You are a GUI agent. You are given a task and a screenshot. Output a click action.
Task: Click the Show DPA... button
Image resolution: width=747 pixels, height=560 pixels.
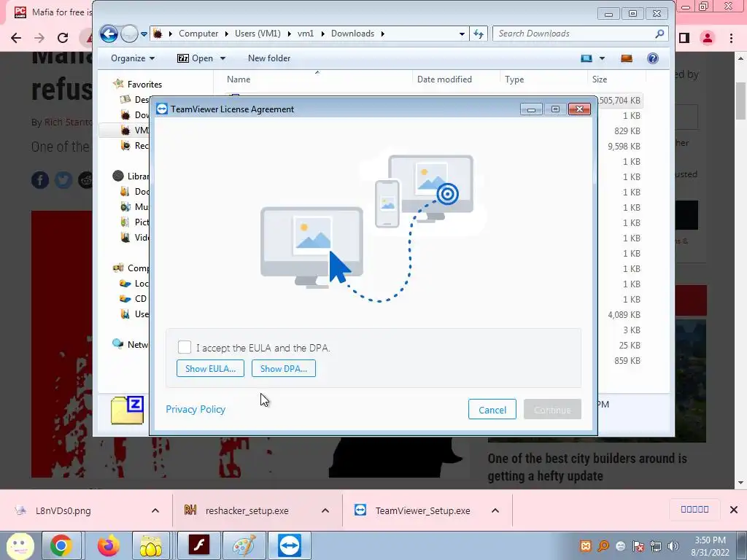pyautogui.click(x=284, y=368)
